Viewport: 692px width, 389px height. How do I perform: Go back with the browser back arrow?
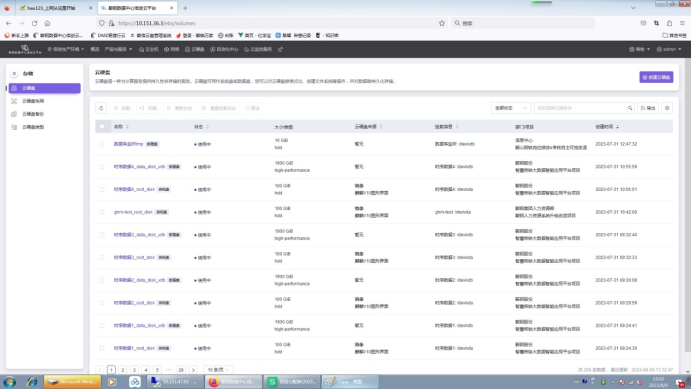click(9, 23)
